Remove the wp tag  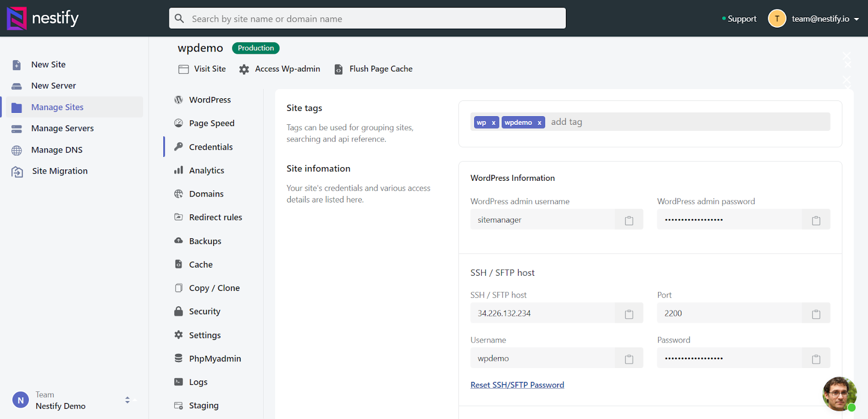(x=494, y=123)
